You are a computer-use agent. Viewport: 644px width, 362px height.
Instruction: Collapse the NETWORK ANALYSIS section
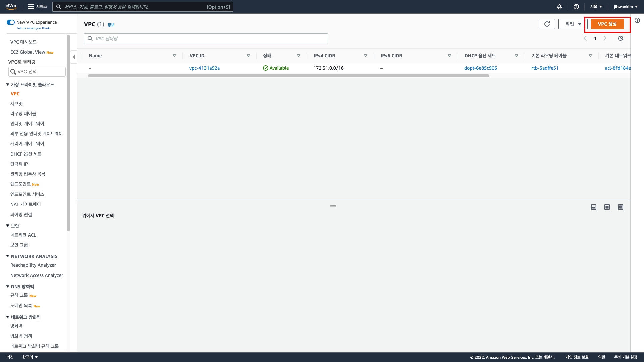(x=8, y=256)
